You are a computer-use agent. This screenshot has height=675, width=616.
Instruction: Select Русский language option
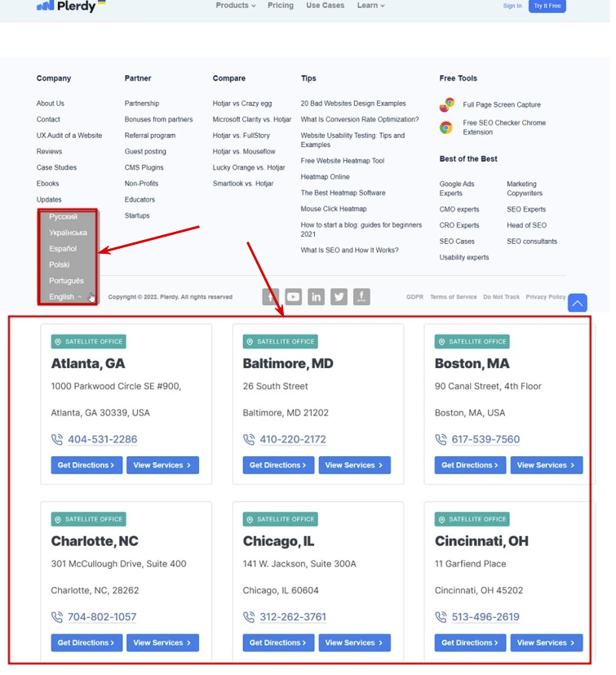click(64, 217)
